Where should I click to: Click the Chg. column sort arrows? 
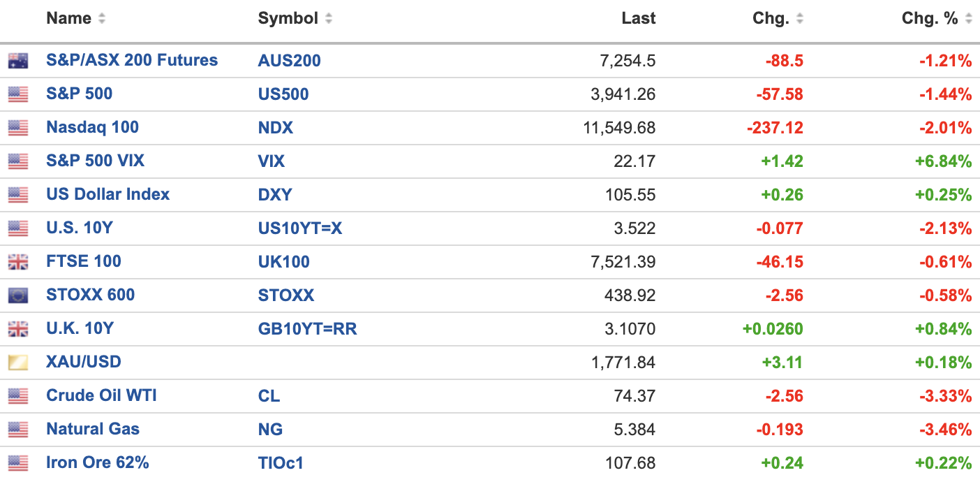[x=799, y=19]
